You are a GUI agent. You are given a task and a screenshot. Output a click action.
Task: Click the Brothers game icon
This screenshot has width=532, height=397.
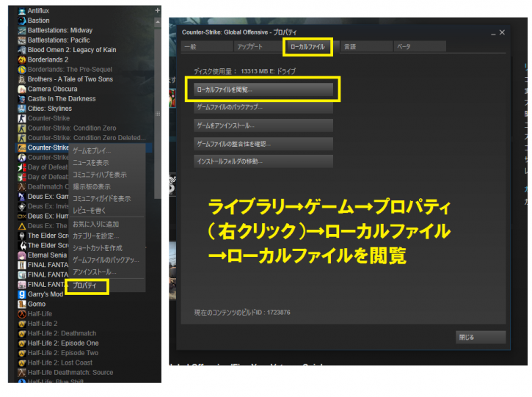(22, 79)
